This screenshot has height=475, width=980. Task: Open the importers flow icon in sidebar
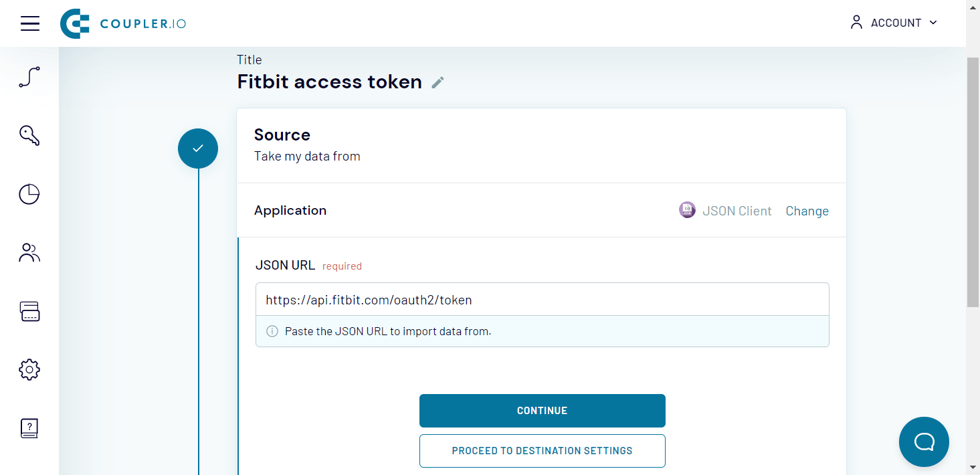tap(29, 78)
